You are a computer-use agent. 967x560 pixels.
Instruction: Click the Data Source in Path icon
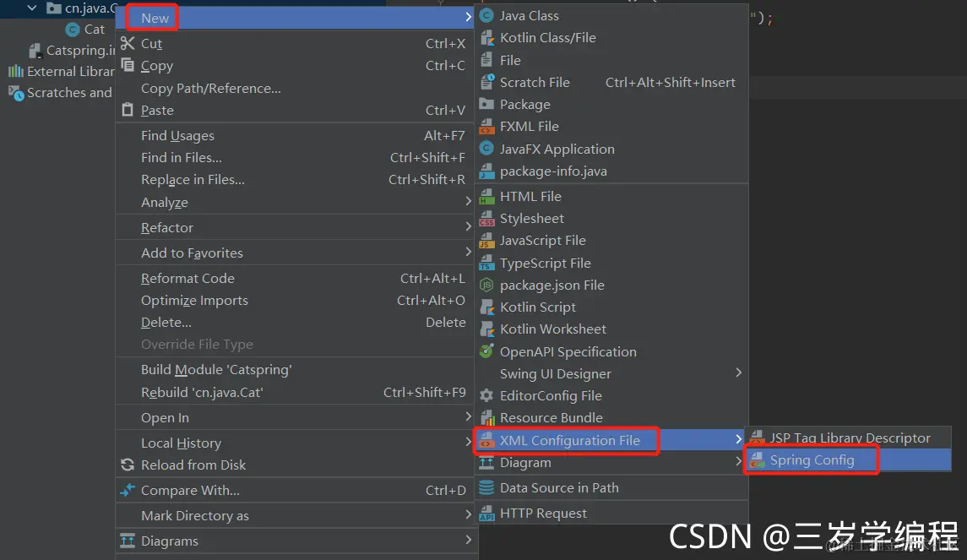[x=486, y=487]
